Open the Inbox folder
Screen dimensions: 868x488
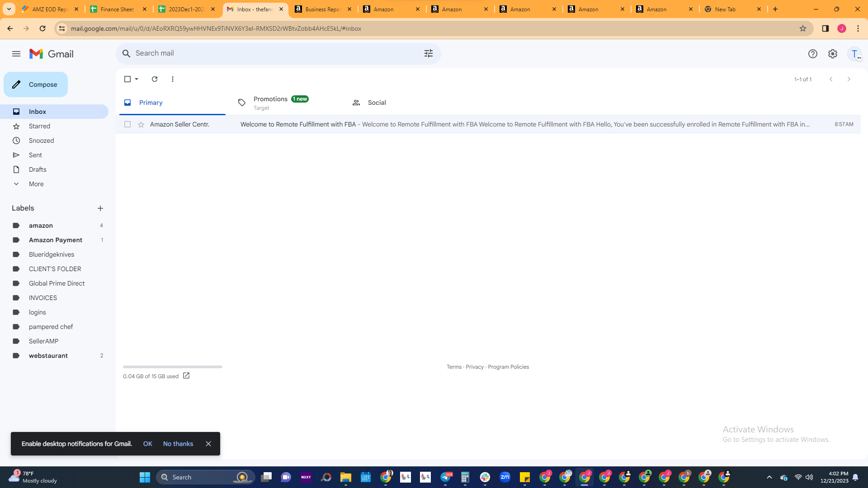click(x=54, y=112)
